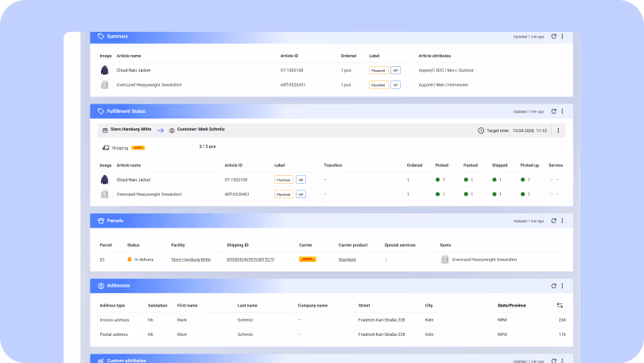The width and height of the screenshot is (644, 363).
Task: Click VIP label on Cloud Rain Jacket in Summary
Action: tap(395, 70)
